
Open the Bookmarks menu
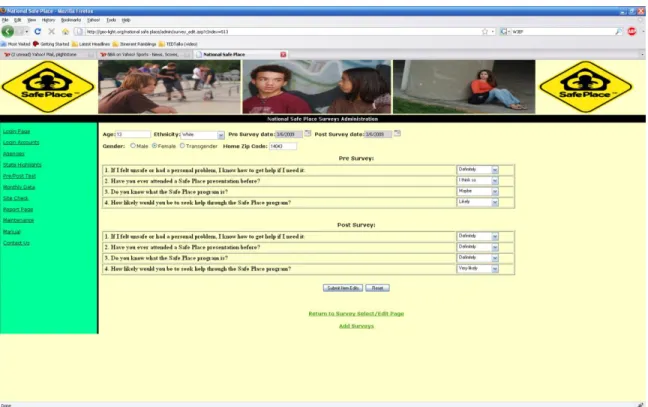[71, 20]
